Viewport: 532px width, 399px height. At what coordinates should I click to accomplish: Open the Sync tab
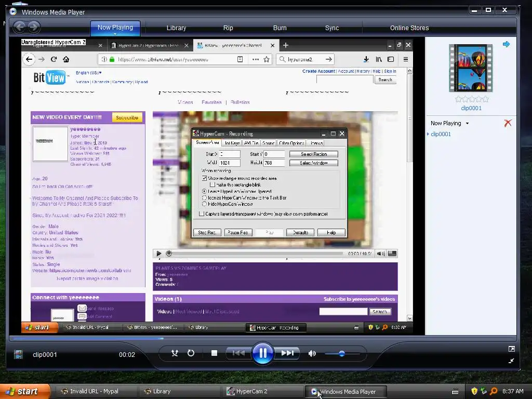click(332, 28)
